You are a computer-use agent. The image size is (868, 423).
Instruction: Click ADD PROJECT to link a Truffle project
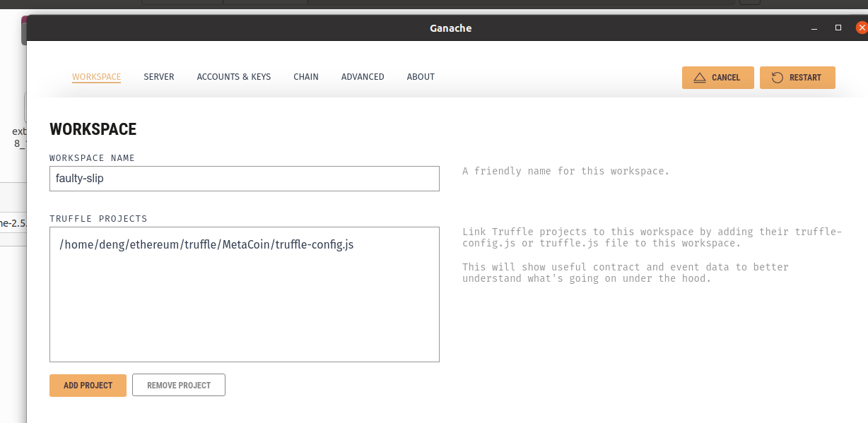(x=88, y=385)
